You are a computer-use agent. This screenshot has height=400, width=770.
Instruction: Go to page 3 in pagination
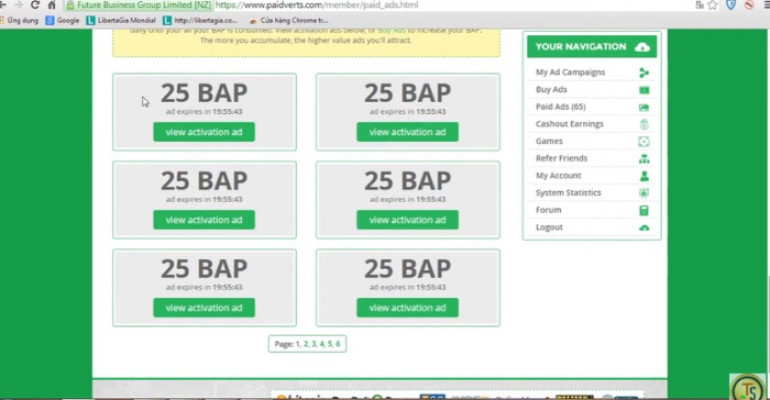click(x=314, y=344)
